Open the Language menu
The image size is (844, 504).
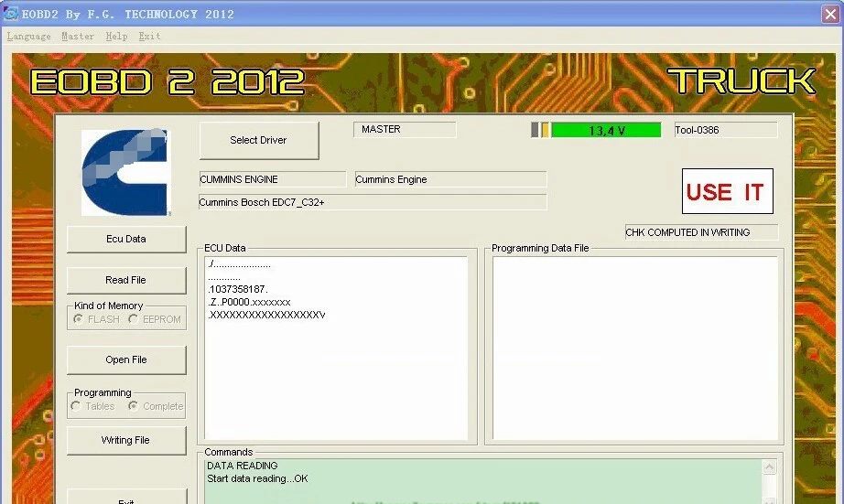(x=28, y=36)
